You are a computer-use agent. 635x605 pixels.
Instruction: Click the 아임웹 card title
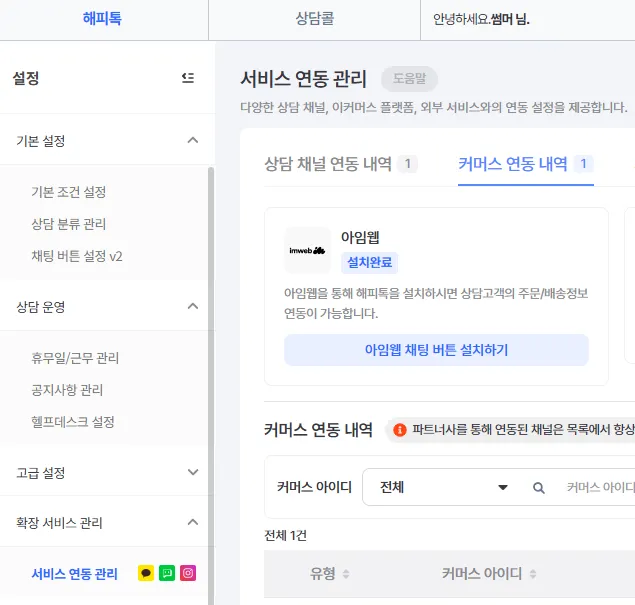pyautogui.click(x=360, y=237)
